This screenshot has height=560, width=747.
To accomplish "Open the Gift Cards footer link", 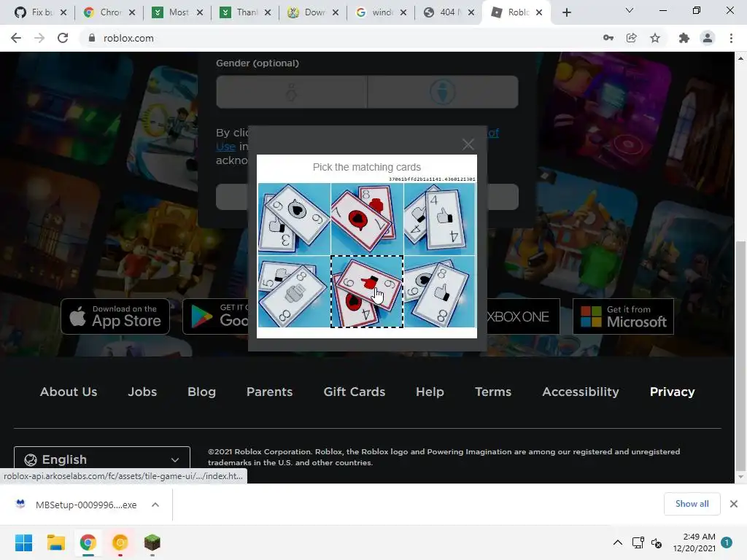I will click(354, 392).
